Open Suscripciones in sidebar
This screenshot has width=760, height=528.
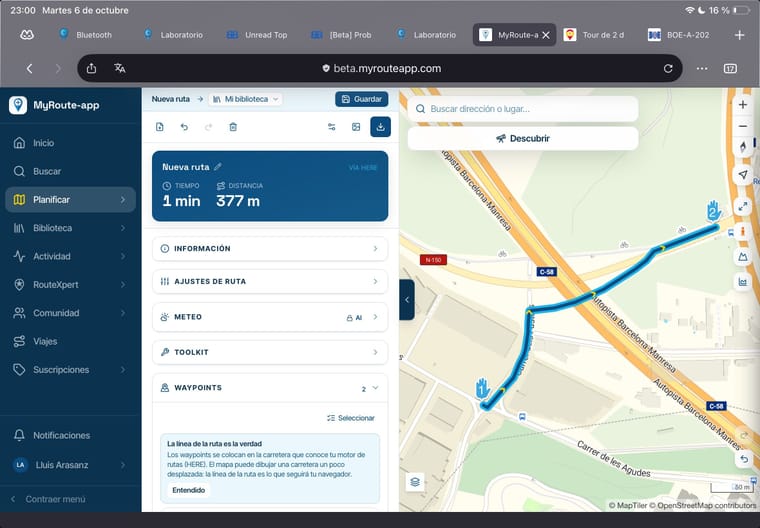pyautogui.click(x=70, y=370)
